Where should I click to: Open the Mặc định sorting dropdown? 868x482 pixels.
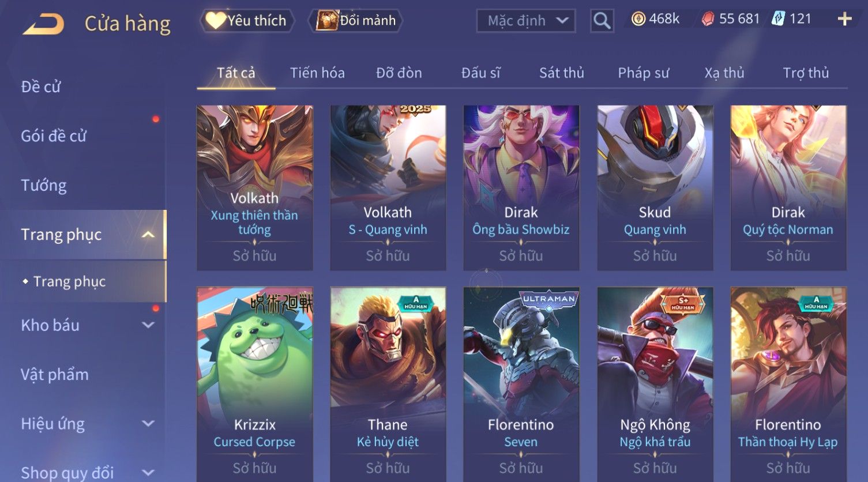coord(526,21)
